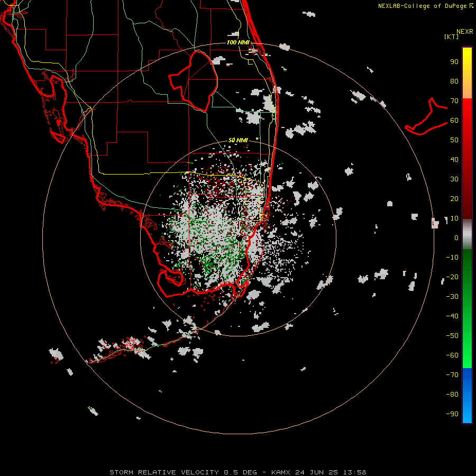Click the red Bahamas island outline at right
The image size is (476, 476).
click(x=426, y=117)
